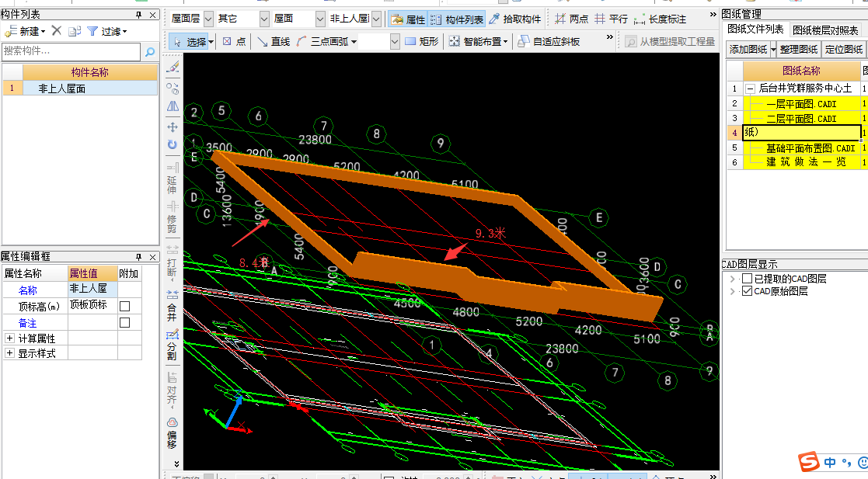Click the 名称 property value cell 非上人屋
868x479 pixels.
(x=92, y=289)
